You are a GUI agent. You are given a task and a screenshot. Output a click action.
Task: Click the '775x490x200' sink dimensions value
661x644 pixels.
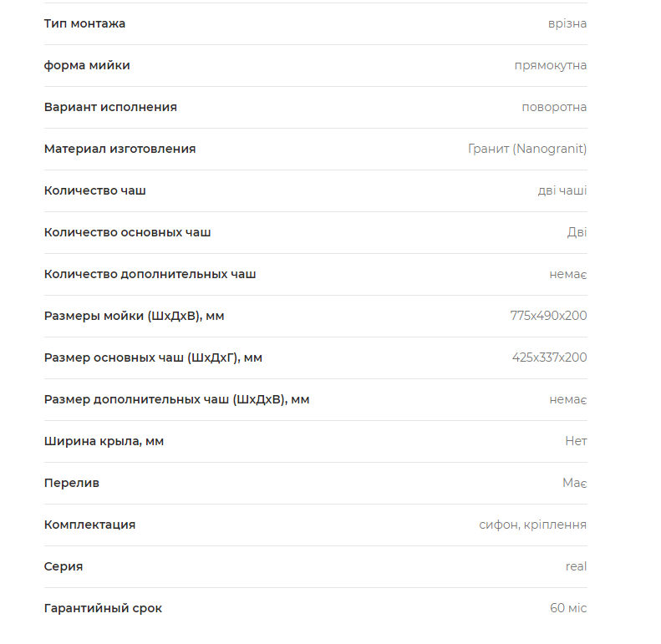[x=548, y=316]
